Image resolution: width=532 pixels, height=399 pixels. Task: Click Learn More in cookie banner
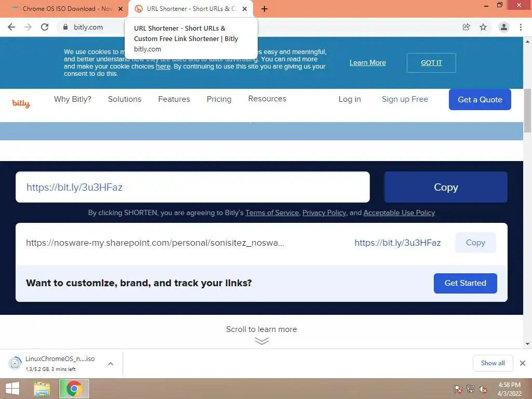pyautogui.click(x=368, y=63)
